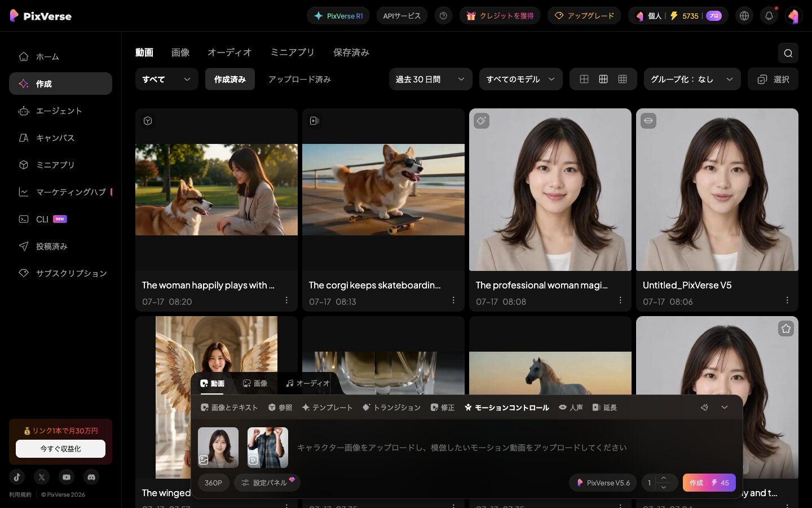Image resolution: width=812 pixels, height=508 pixels.
Task: Expand the すべてのモデル dropdown
Action: (x=520, y=79)
